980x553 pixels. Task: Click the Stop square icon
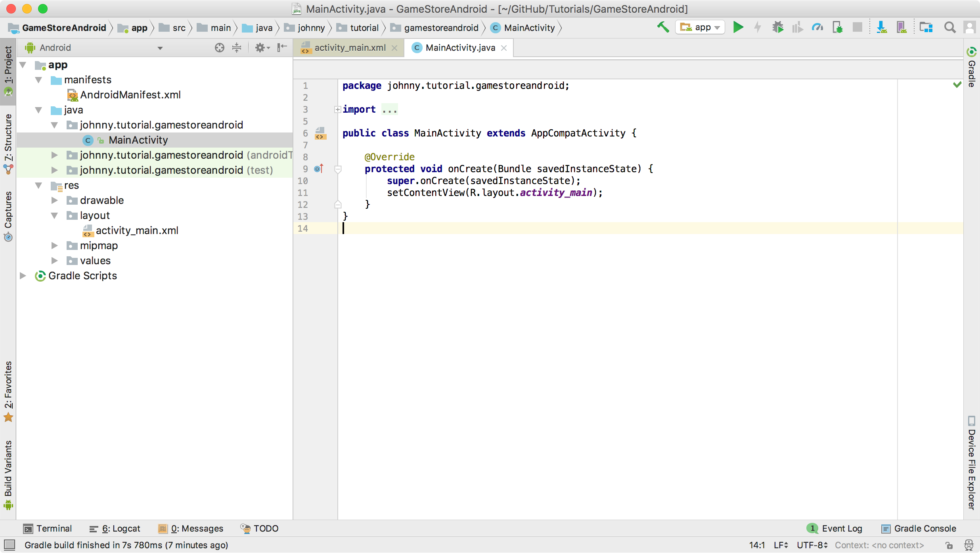(857, 27)
